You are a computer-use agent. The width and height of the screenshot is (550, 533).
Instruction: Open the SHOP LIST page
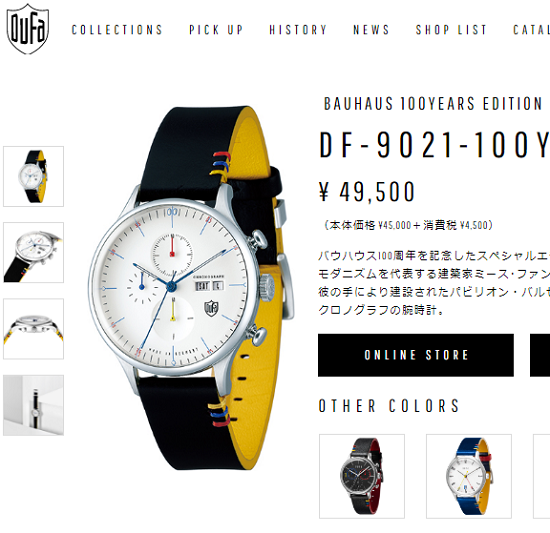(x=451, y=30)
